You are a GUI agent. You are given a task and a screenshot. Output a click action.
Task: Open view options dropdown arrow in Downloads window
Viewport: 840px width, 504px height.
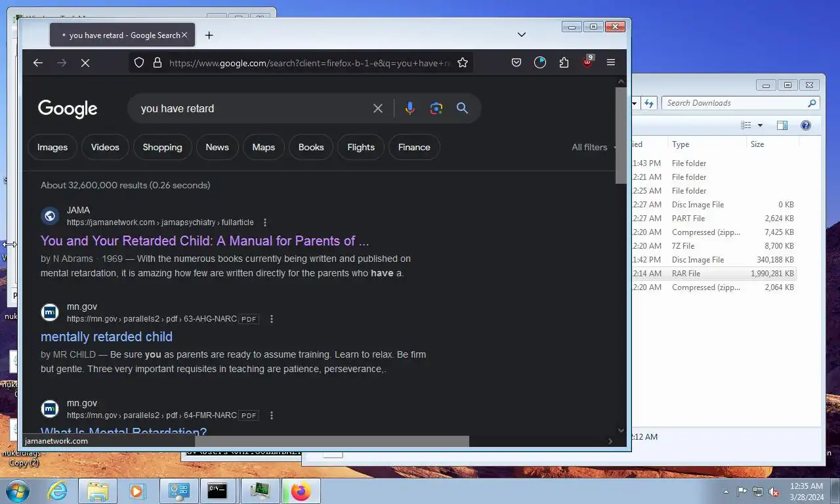coord(760,125)
